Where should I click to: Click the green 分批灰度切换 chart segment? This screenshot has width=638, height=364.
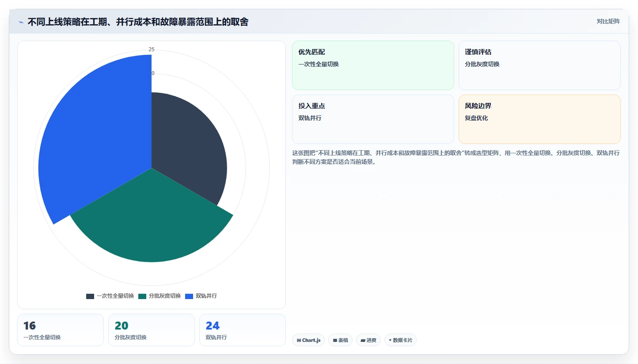pos(152,221)
